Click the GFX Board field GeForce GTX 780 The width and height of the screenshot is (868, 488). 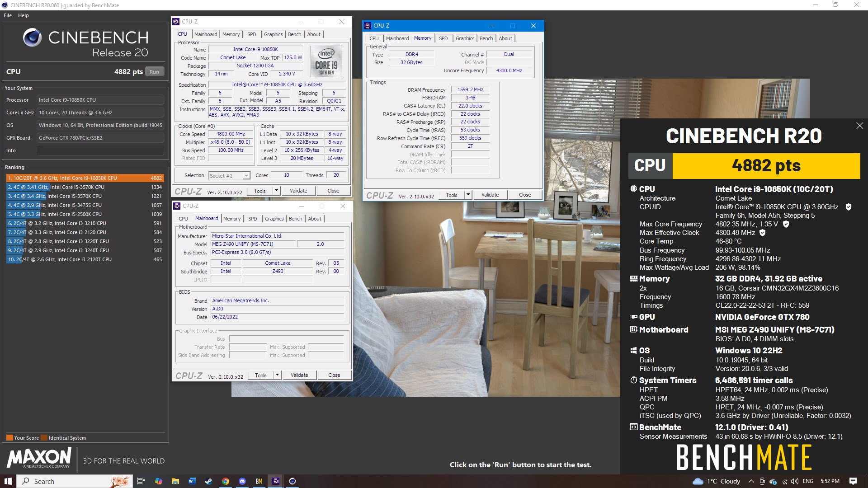tap(100, 138)
